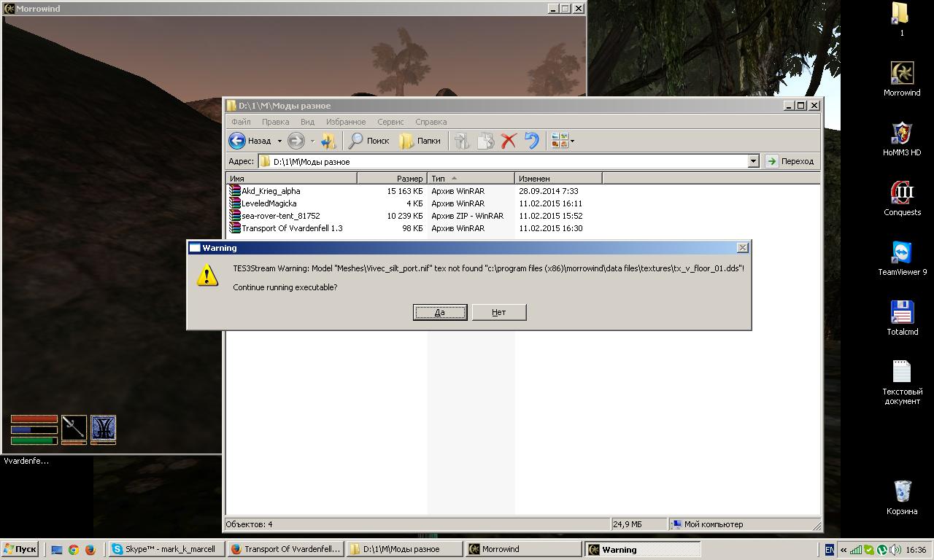
Task: Launch Chrome from quick launch
Action: [74, 550]
